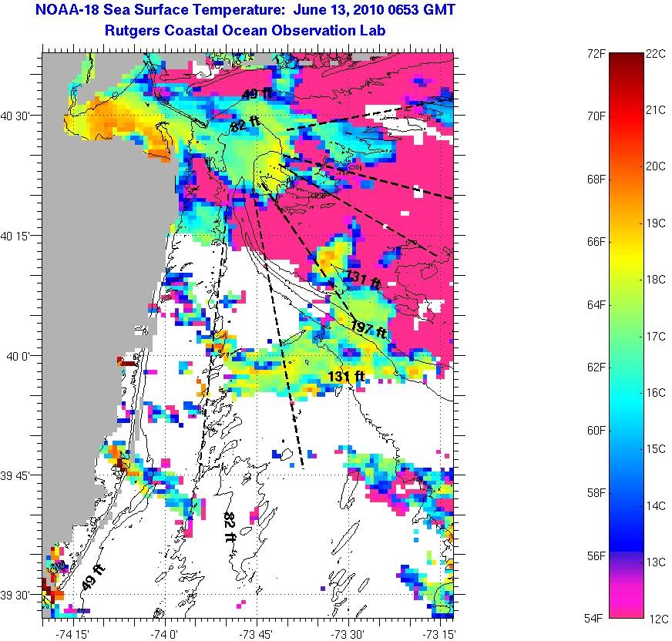The image size is (672, 641).
Task: Click the 131 ft label just below 40 0' latitude
Action: [346, 377]
